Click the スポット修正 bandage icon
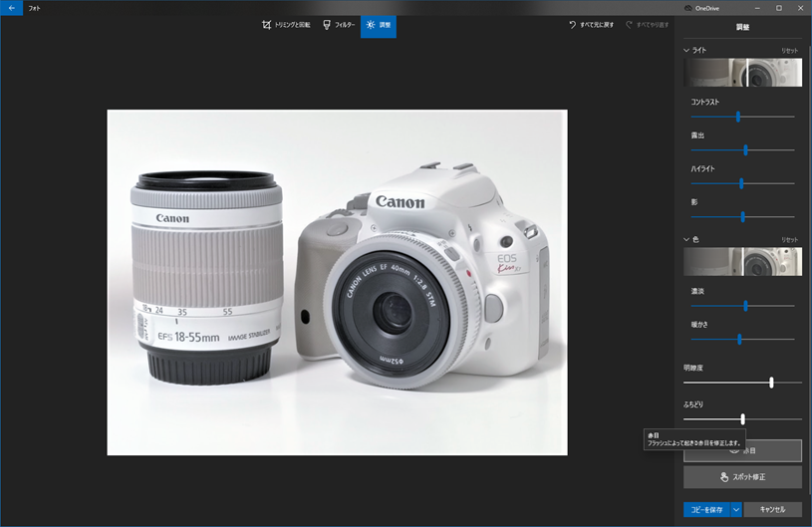The width and height of the screenshot is (812, 527). click(x=724, y=477)
